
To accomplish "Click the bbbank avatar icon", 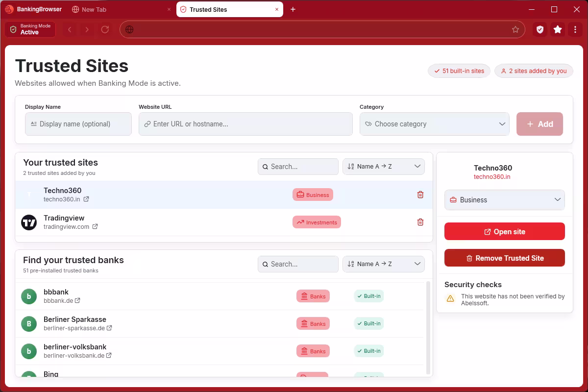I will [x=29, y=296].
